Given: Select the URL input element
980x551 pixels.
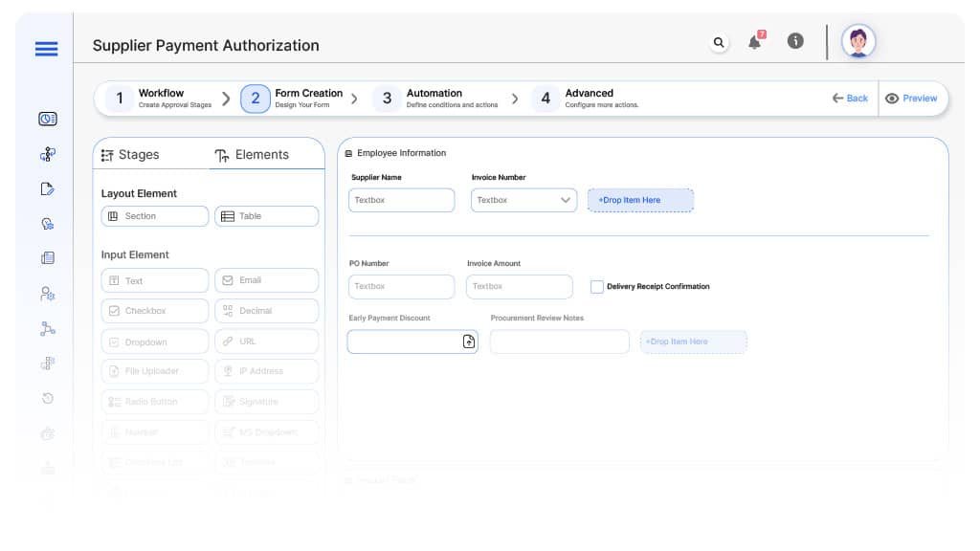Looking at the screenshot, I should [x=267, y=342].
